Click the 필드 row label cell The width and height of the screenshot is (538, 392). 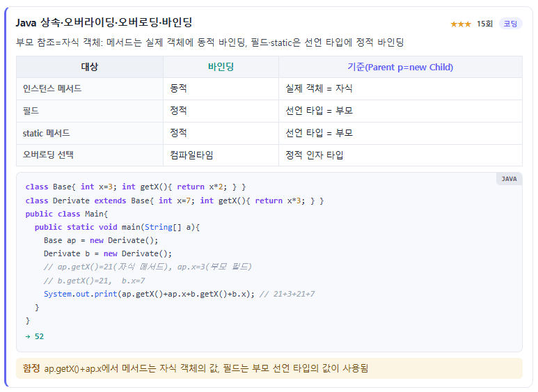click(x=90, y=111)
